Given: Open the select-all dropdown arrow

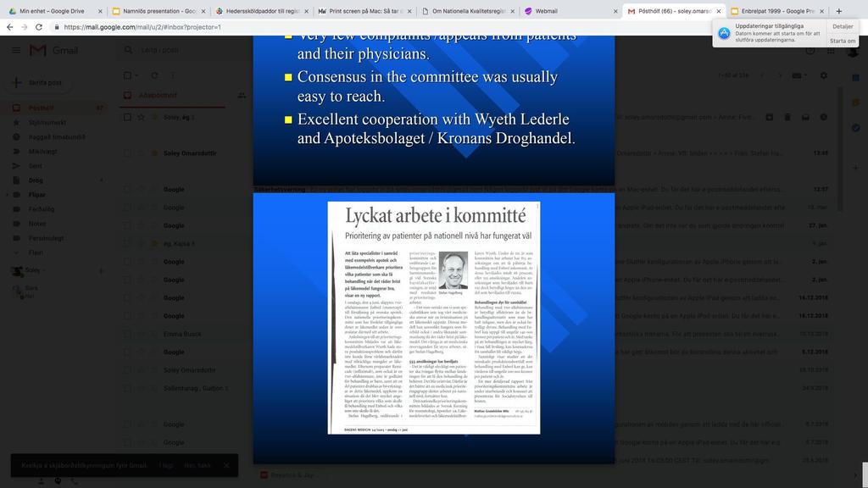Looking at the screenshot, I should 136,75.
